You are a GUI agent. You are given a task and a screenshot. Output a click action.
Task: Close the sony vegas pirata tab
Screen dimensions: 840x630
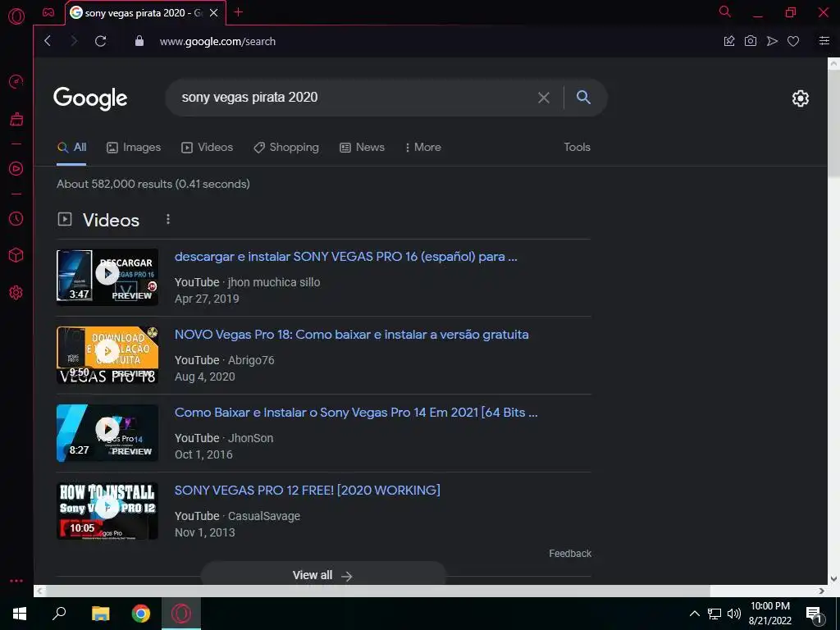point(214,12)
